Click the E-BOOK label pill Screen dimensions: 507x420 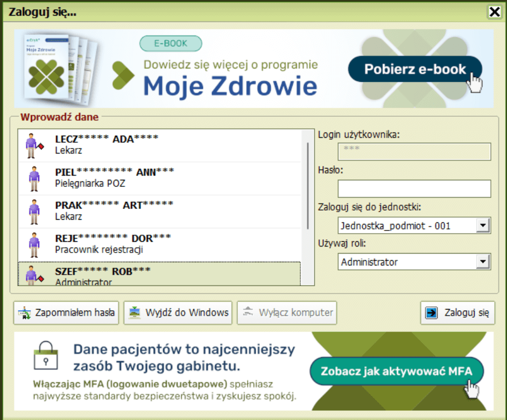pos(171,44)
